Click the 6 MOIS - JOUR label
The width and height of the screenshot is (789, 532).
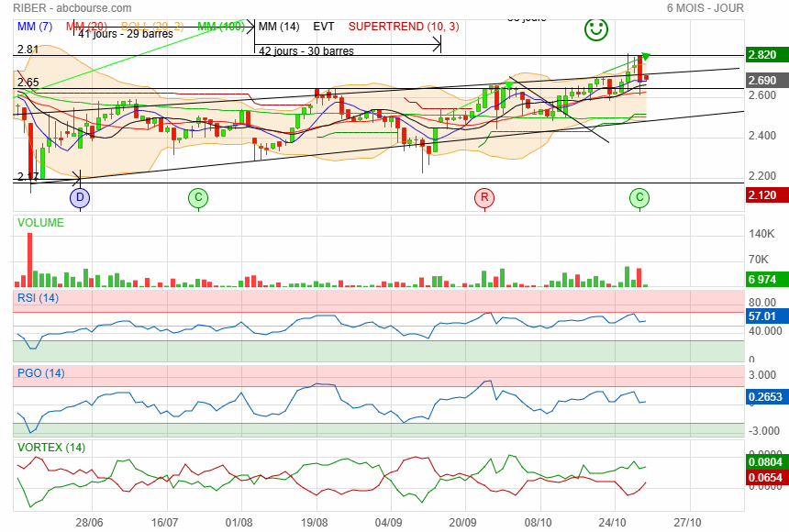(705, 8)
